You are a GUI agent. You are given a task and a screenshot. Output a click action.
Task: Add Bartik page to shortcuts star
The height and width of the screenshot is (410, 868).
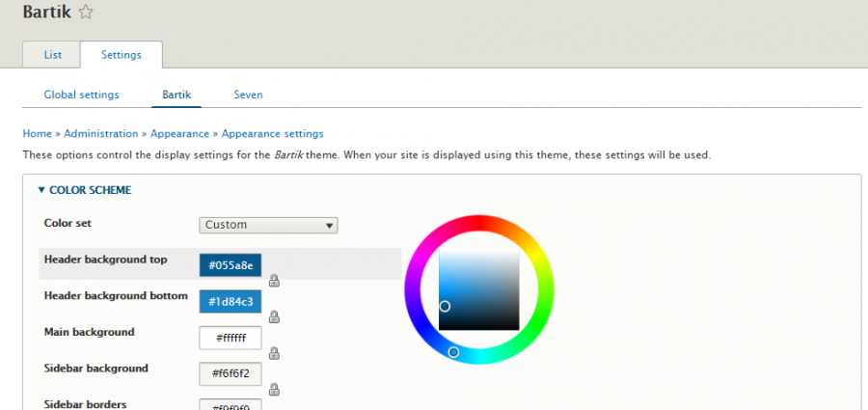pos(85,13)
